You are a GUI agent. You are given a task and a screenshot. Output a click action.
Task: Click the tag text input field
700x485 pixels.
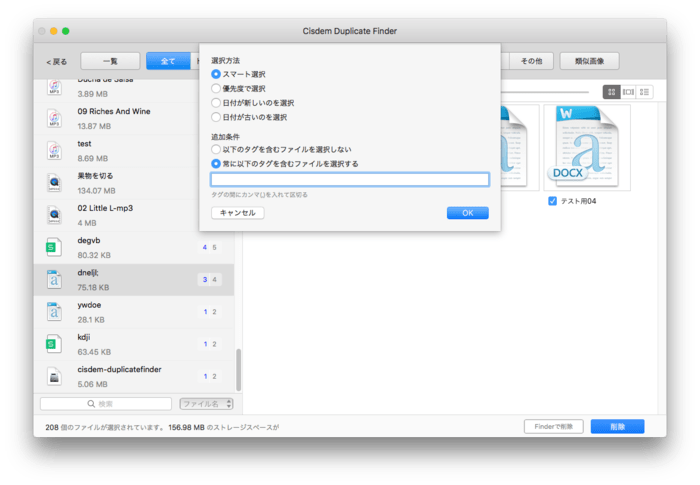pos(350,180)
